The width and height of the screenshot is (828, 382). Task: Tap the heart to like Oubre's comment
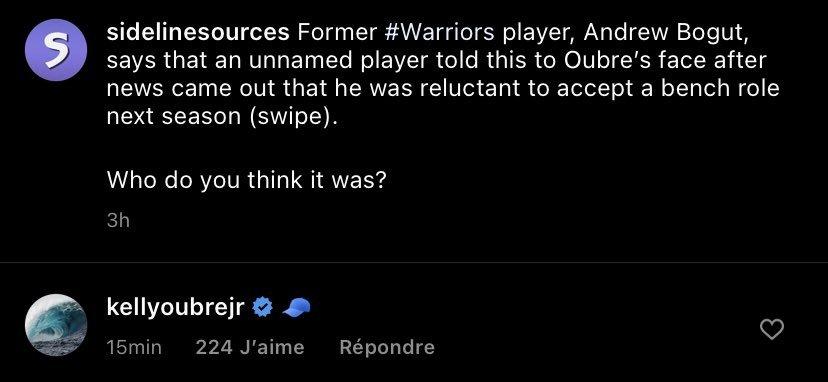pos(771,330)
